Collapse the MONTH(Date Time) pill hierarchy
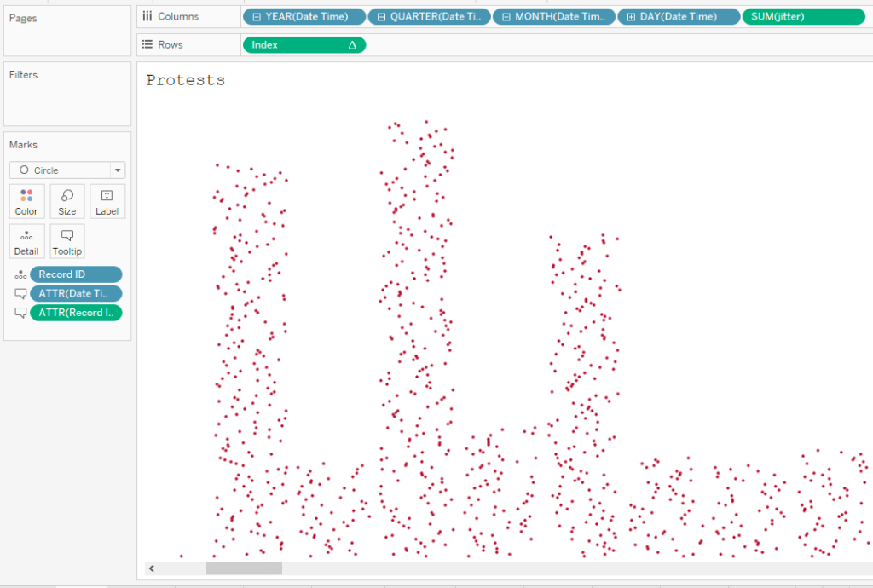873x588 pixels. pyautogui.click(x=506, y=17)
